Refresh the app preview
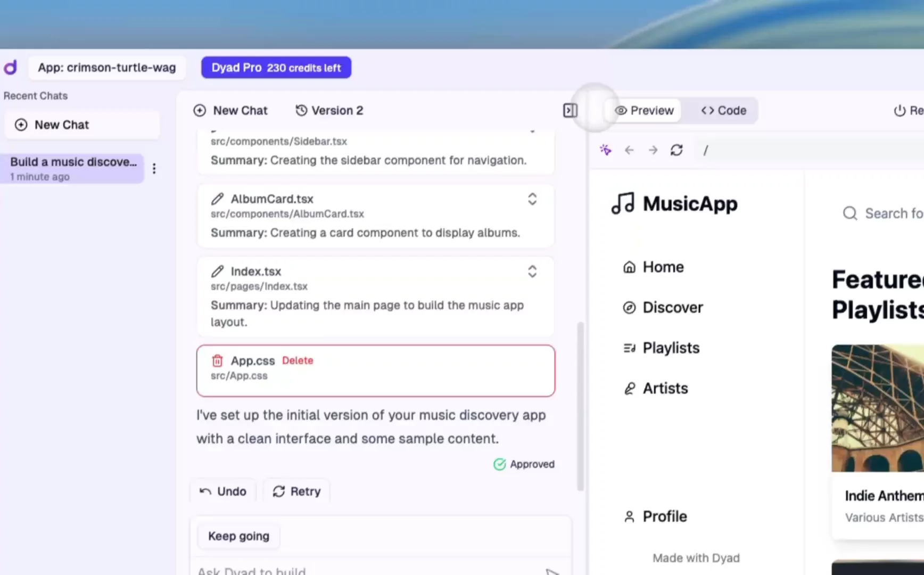Viewport: 924px width, 575px height. click(x=676, y=150)
